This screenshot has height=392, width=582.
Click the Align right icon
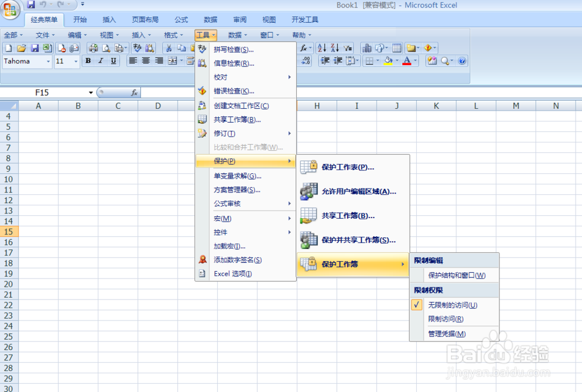click(159, 61)
